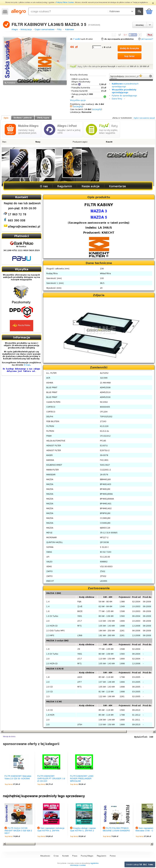Click the orange checkmark icon beside title
Screen dimensions: 156x868
(x=6, y=25)
